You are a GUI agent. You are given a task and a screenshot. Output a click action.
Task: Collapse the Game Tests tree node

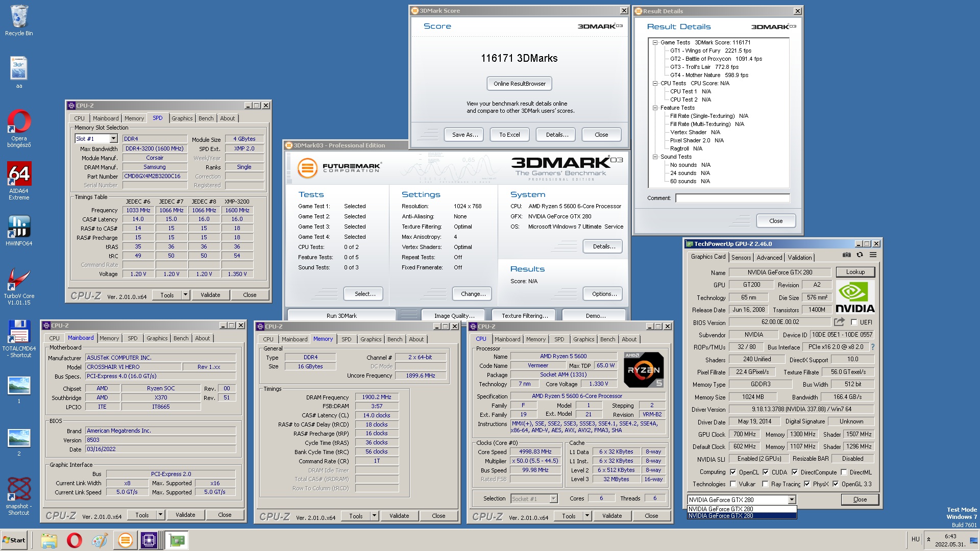(655, 42)
